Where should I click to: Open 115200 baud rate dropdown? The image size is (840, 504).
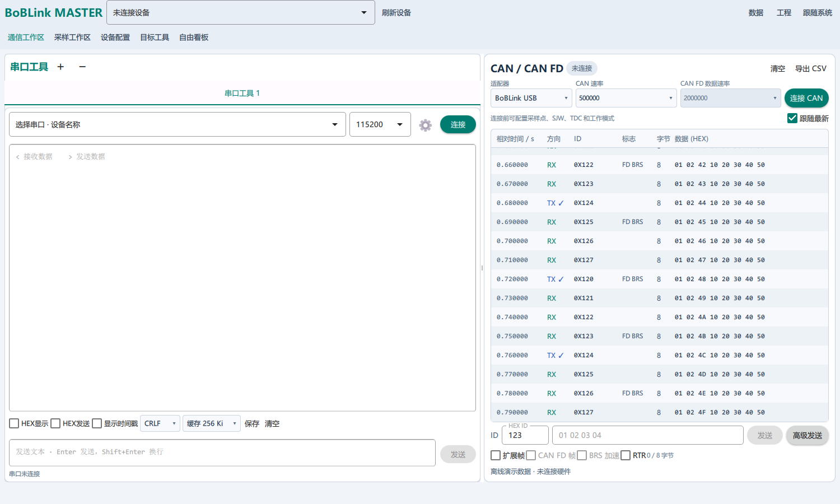pos(380,124)
